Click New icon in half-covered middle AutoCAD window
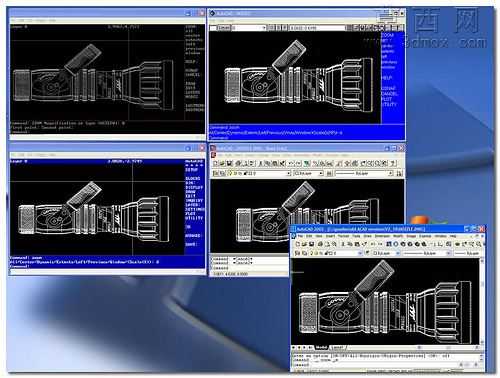This screenshot has height=378, width=500. click(x=215, y=163)
